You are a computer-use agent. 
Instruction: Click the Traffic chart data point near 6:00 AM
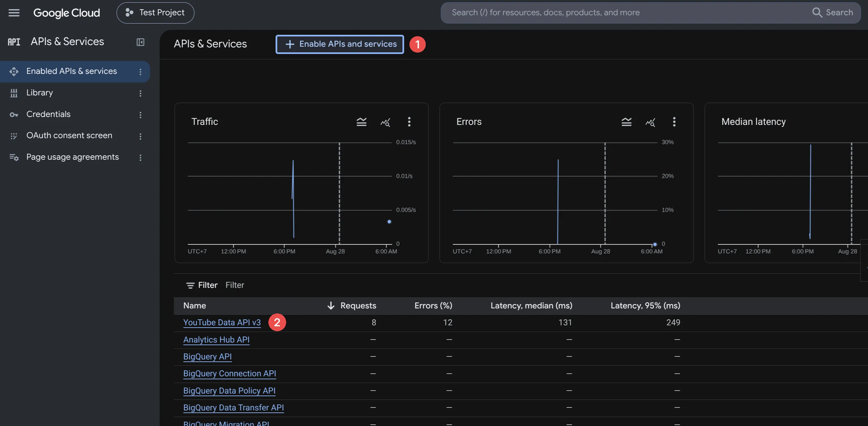pos(389,222)
